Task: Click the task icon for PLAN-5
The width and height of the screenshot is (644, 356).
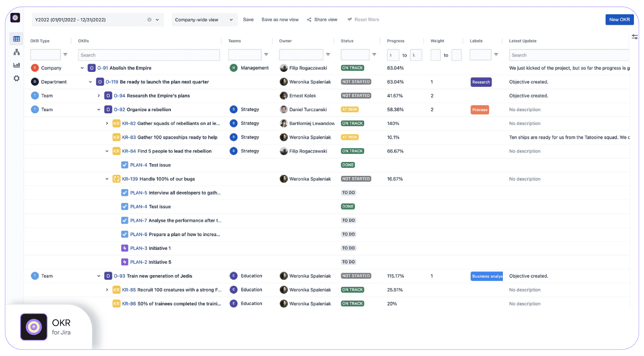Action: click(124, 193)
